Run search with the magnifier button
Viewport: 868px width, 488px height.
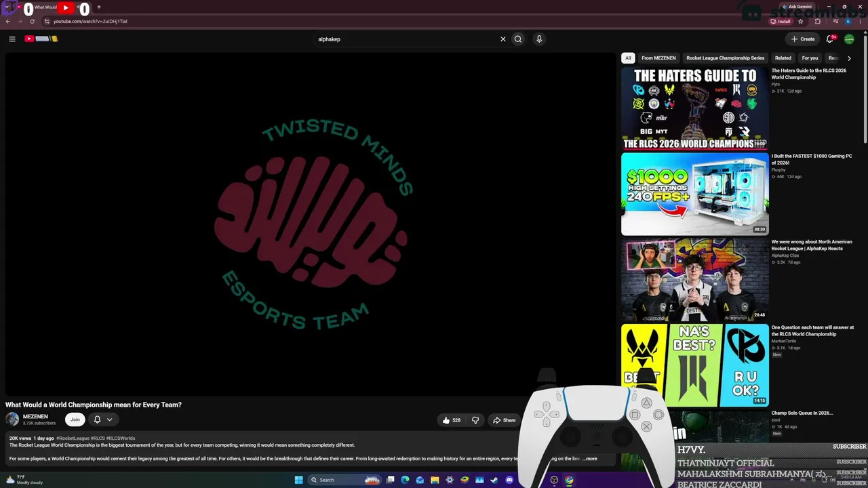518,39
